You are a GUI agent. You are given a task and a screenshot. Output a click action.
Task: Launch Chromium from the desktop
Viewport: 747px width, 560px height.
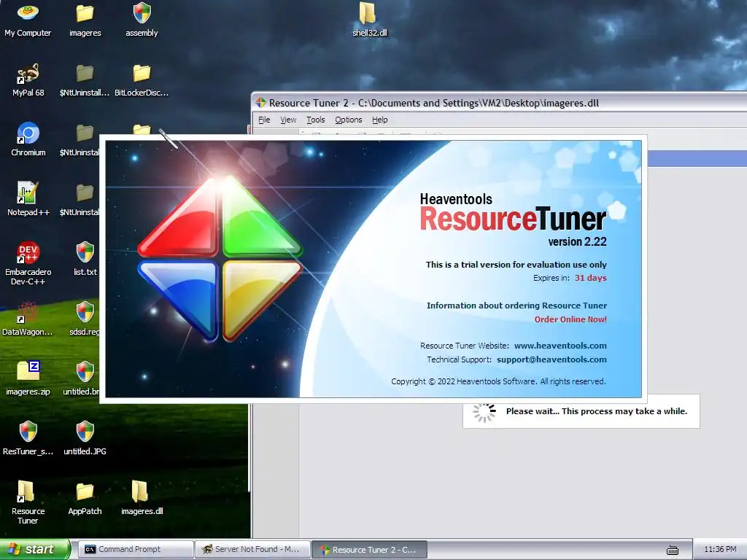click(28, 139)
